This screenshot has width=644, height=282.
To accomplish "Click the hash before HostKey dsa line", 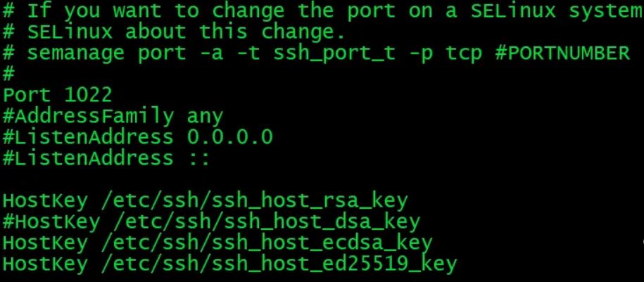I will click(8, 222).
